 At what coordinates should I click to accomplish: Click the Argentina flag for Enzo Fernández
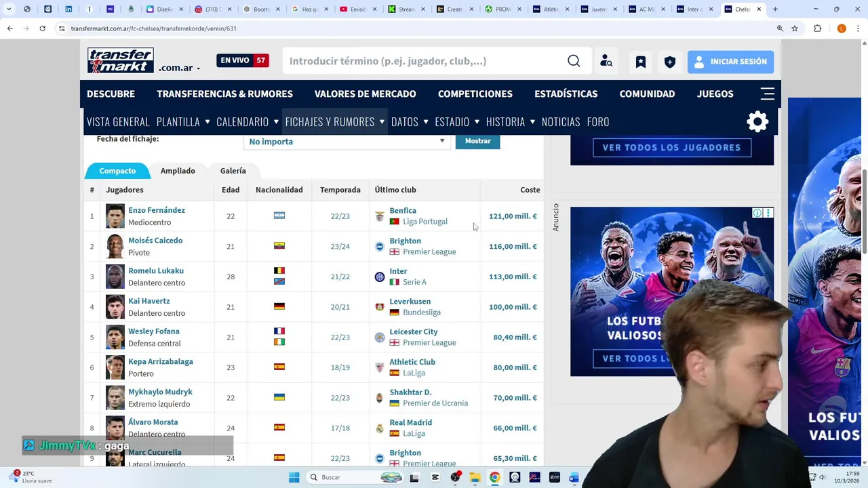pyautogui.click(x=279, y=216)
